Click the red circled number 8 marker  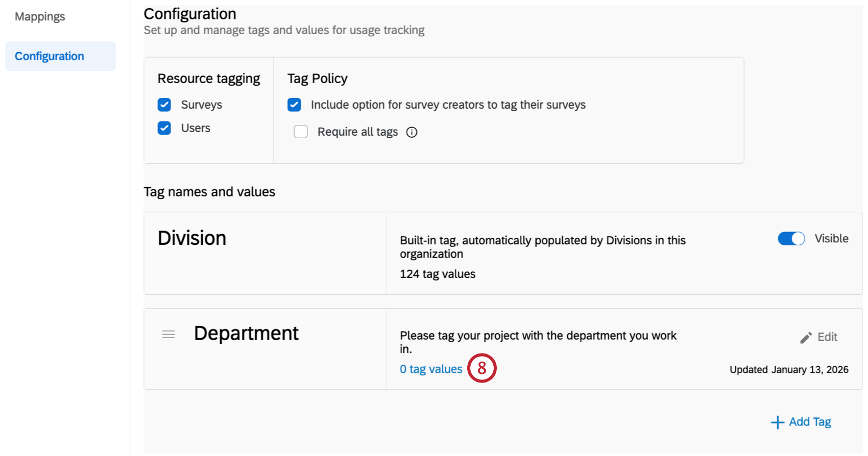click(481, 368)
